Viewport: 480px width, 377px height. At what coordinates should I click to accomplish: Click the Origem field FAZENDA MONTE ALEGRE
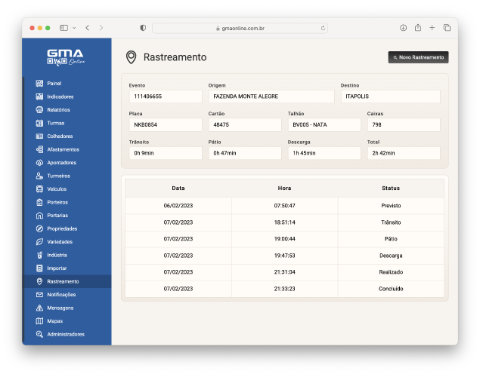(271, 96)
